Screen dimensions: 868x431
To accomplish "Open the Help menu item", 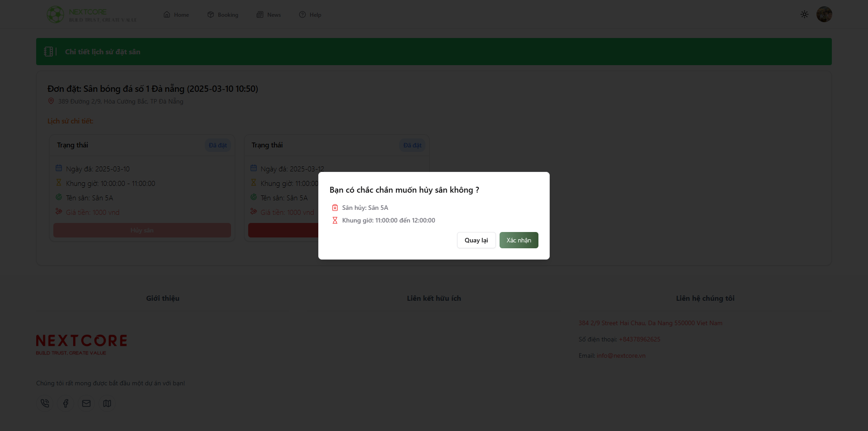I will pyautogui.click(x=310, y=15).
